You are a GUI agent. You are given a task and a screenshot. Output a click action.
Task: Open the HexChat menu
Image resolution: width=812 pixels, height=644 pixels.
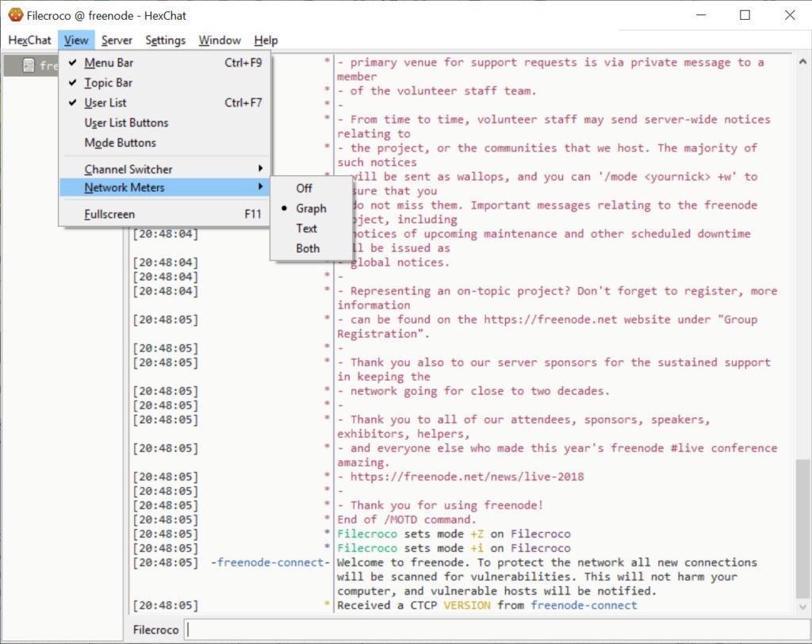[29, 40]
